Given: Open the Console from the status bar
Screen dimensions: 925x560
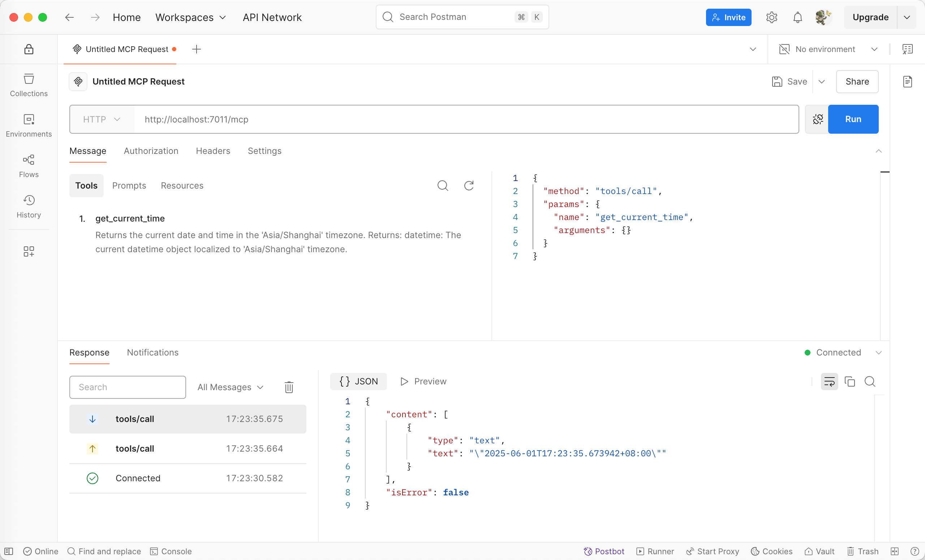Looking at the screenshot, I should 171,551.
